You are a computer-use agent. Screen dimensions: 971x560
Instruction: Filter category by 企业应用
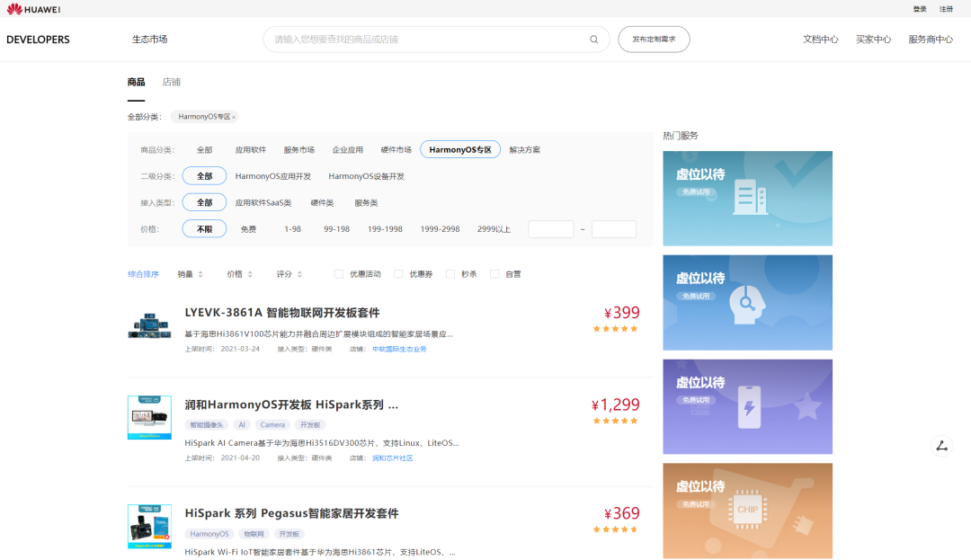pyautogui.click(x=347, y=150)
